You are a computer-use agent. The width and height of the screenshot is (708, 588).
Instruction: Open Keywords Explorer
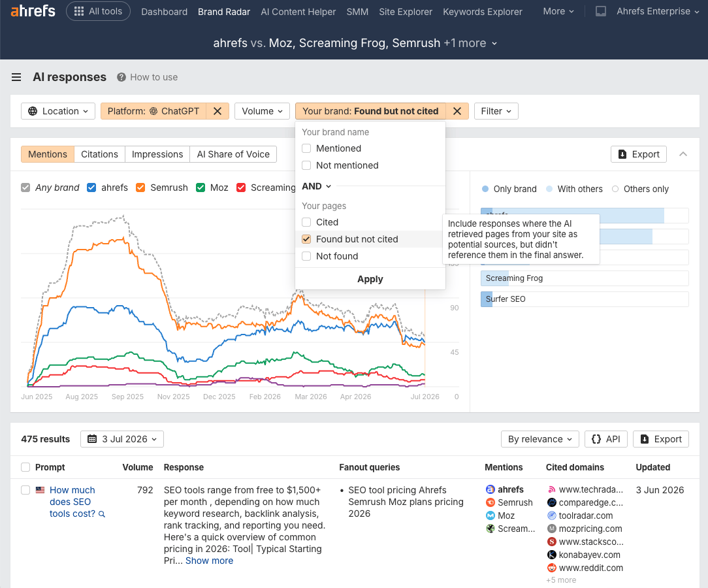coord(482,12)
